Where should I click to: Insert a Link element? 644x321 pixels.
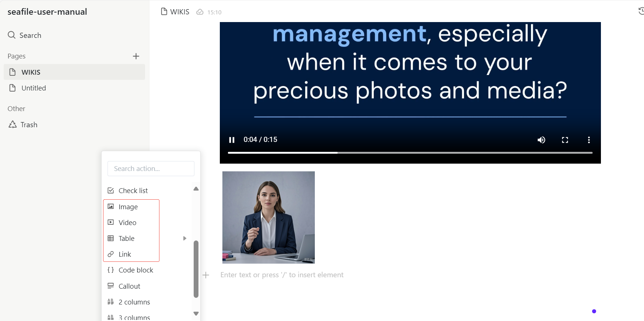[x=124, y=254]
